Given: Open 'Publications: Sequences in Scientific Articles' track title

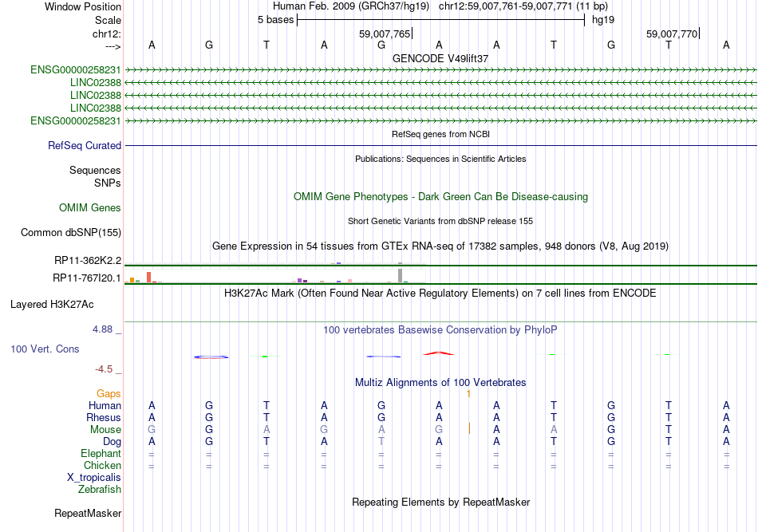Looking at the screenshot, I should click(x=440, y=159).
